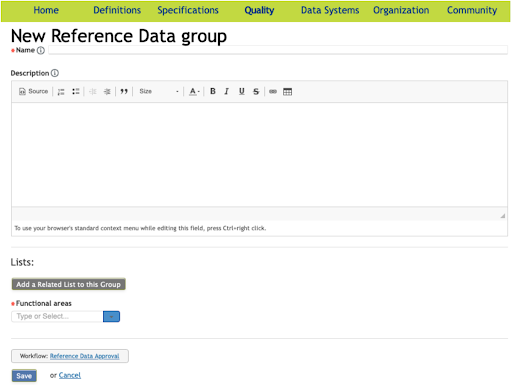This screenshot has height=388, width=512.
Task: Increase indent in description editor
Action: pos(107,92)
